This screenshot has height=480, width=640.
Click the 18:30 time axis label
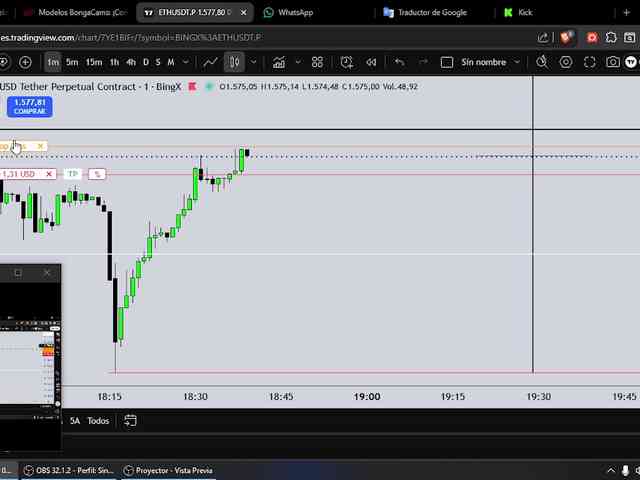tap(196, 397)
